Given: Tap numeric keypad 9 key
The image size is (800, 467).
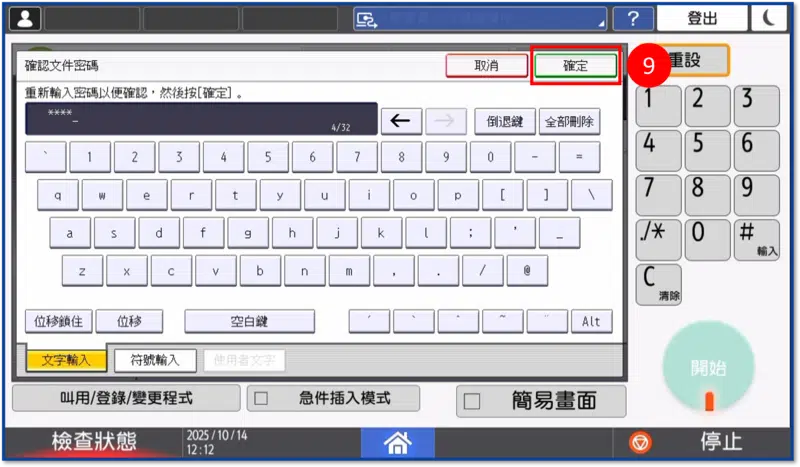Looking at the screenshot, I should coord(757,195).
